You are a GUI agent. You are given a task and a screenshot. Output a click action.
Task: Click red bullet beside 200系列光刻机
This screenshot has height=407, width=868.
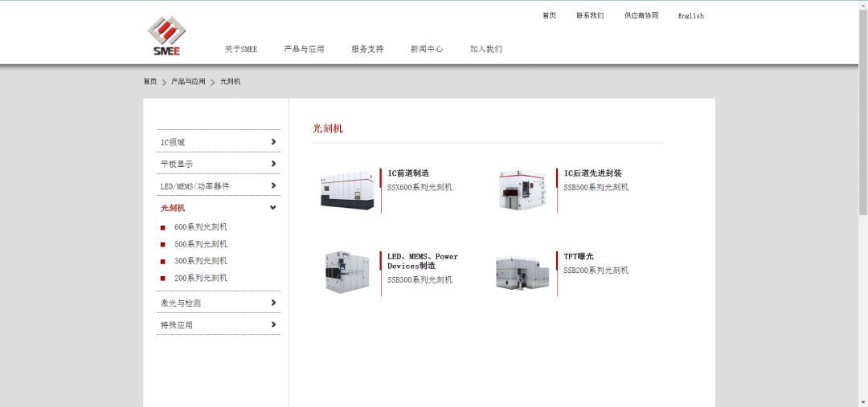click(x=162, y=279)
